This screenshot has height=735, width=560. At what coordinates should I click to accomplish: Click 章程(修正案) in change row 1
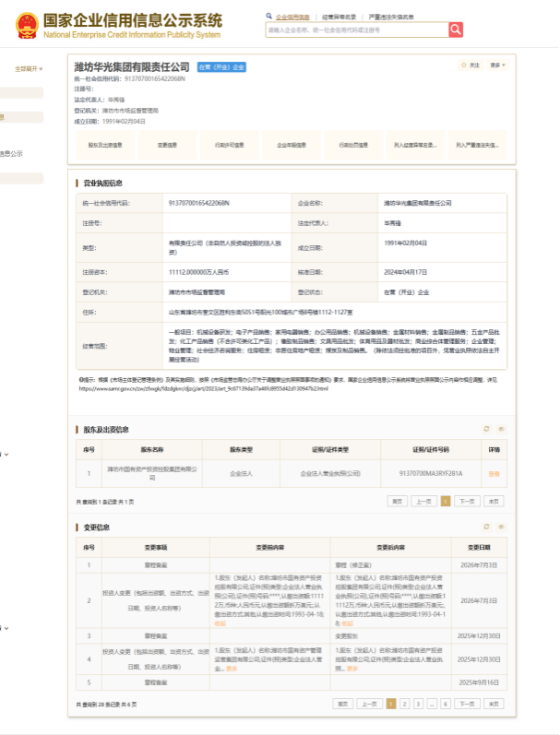click(353, 565)
